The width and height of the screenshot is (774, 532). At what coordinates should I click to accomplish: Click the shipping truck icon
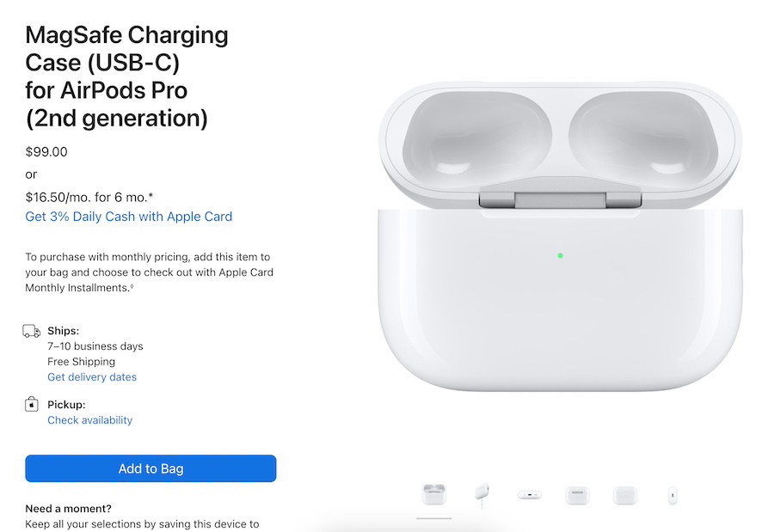coord(32,331)
